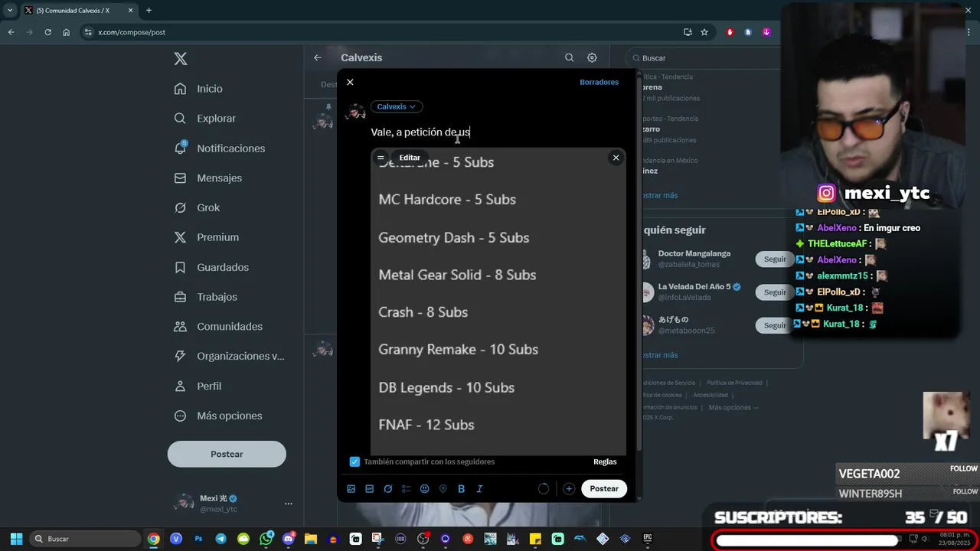The height and width of the screenshot is (551, 980).
Task: Toggle También compartir con los seguidores
Action: pyautogui.click(x=354, y=461)
